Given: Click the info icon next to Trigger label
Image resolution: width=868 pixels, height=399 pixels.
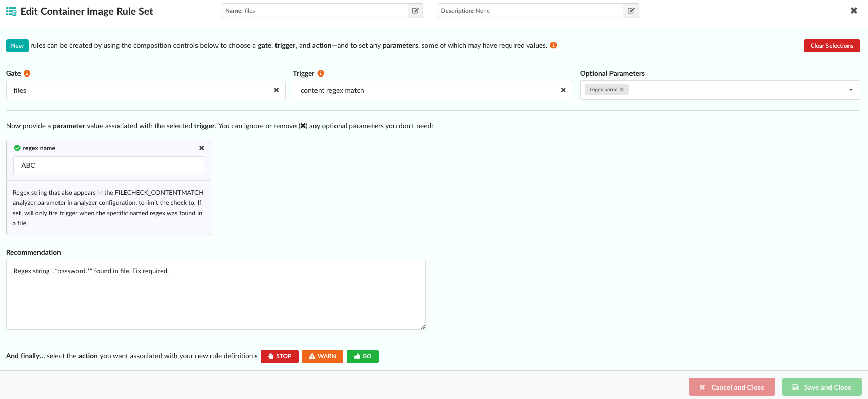Looking at the screenshot, I should 321,73.
